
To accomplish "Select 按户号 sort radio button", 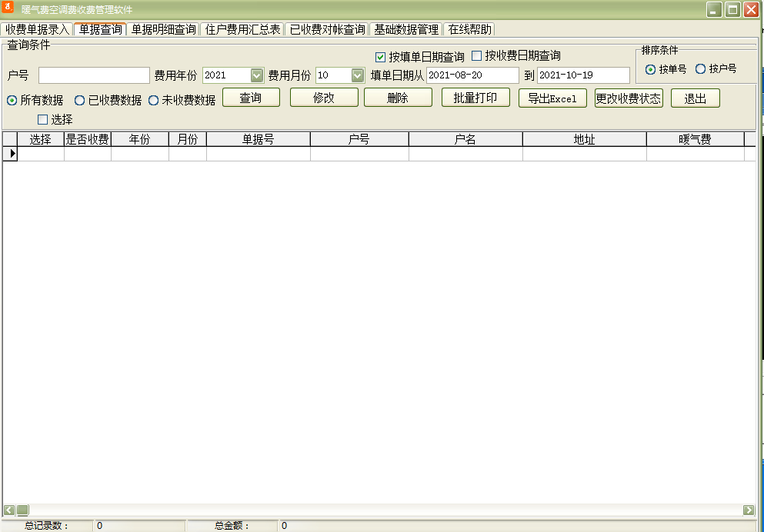I will coord(700,69).
